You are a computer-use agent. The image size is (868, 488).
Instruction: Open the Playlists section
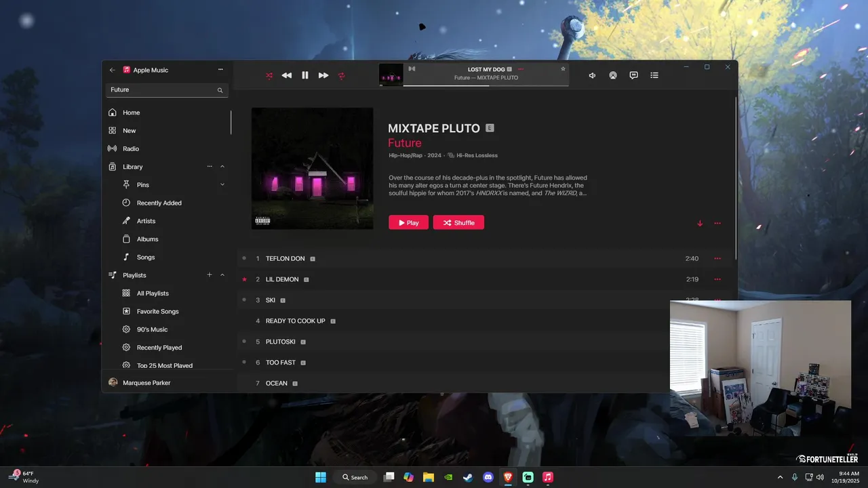[x=134, y=275]
